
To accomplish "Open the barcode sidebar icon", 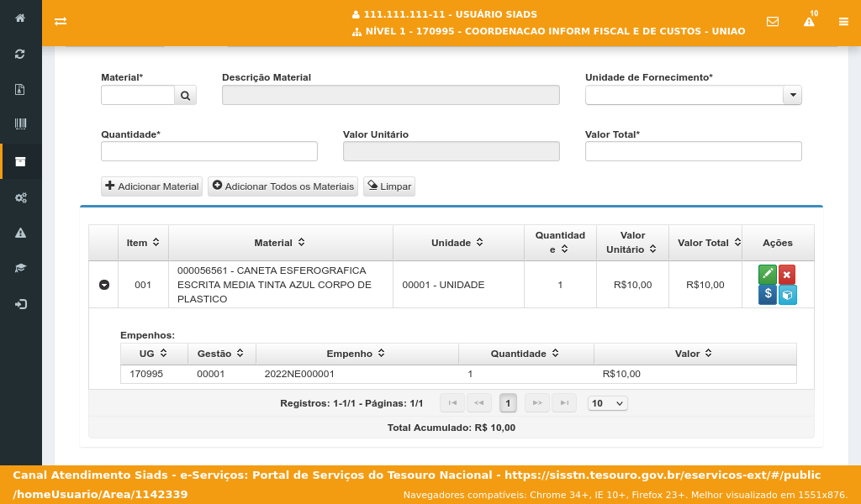I will click(20, 124).
